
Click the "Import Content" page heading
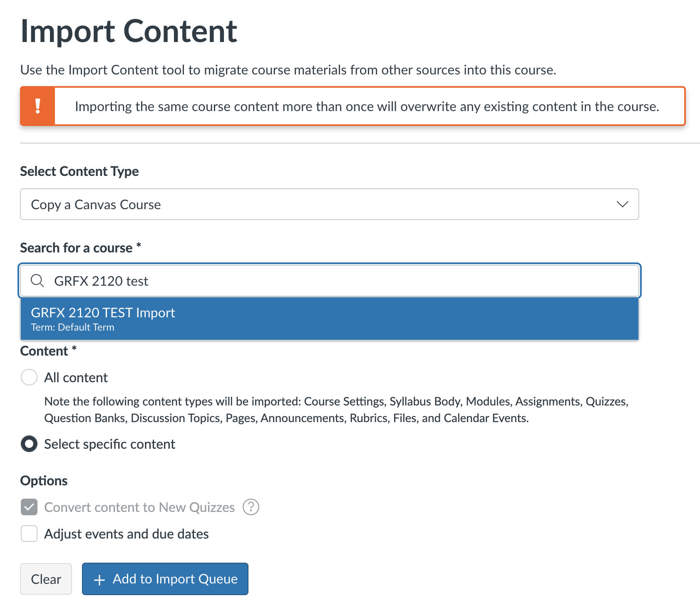tap(129, 31)
